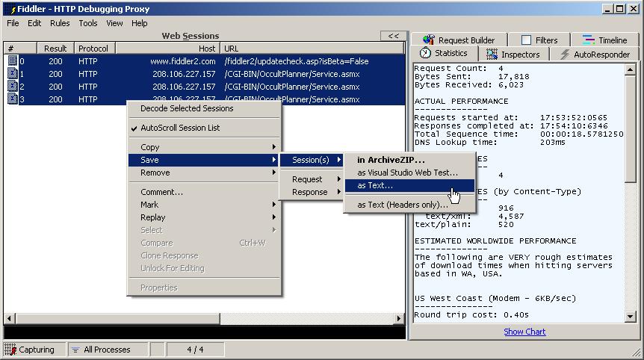Click the session list horizontal scrollbar thumb
Screen dimensions: 644x360
[x=117, y=318]
